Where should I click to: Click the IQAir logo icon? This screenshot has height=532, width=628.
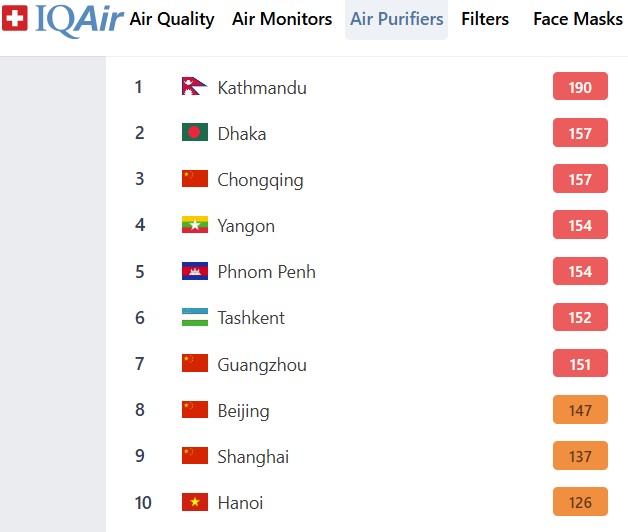pos(15,19)
